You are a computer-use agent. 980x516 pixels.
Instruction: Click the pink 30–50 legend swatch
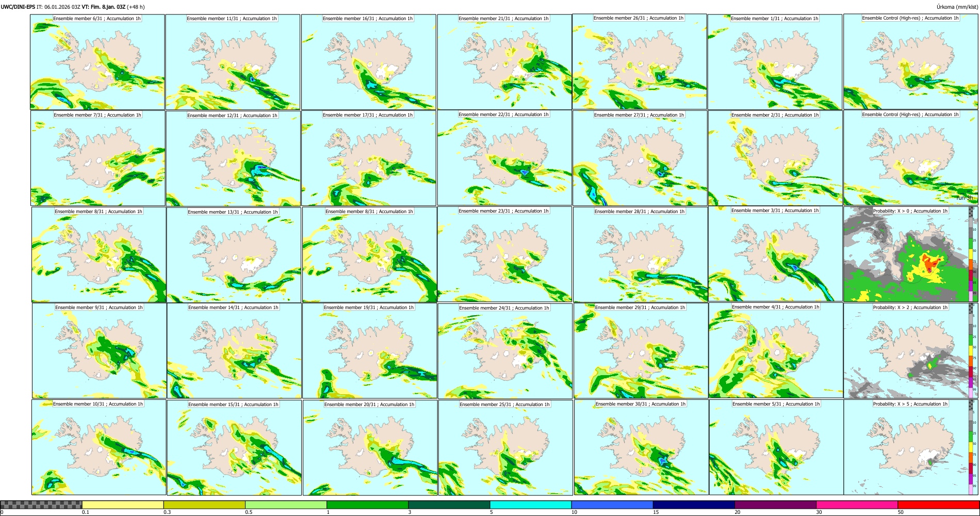(857, 505)
